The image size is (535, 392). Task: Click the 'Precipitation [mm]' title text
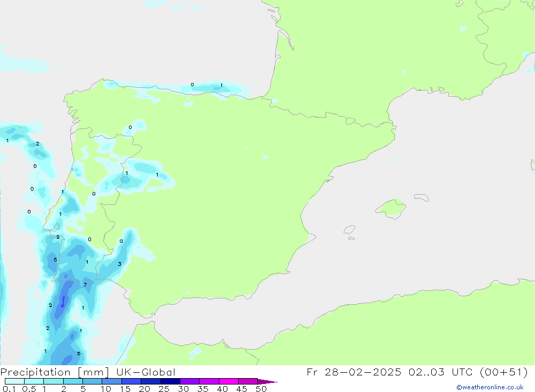coord(55,372)
